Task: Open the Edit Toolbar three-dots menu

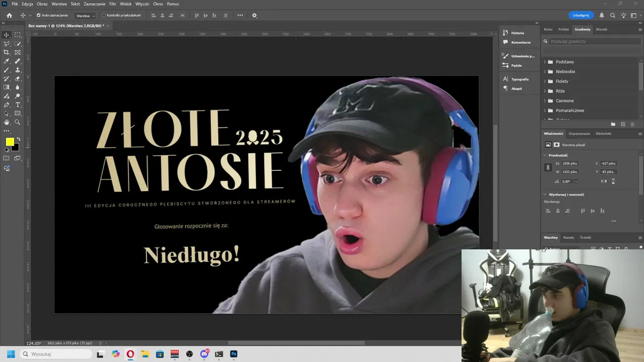Action: tap(7, 131)
